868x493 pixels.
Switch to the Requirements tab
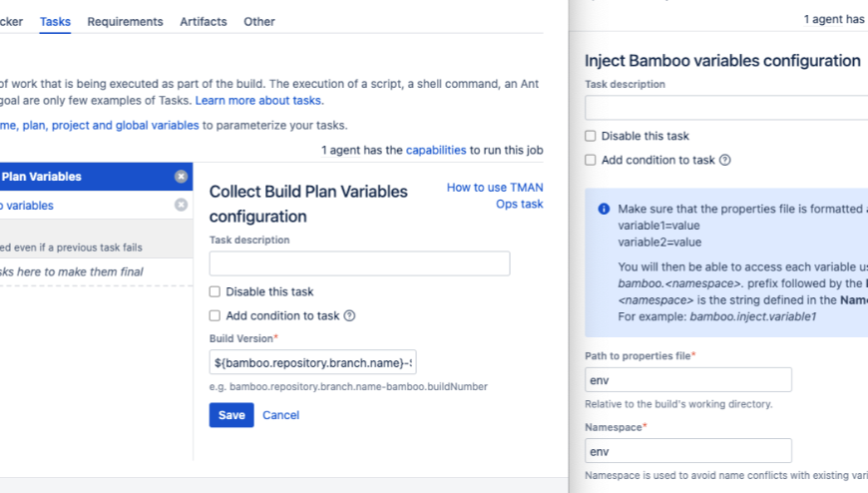point(125,22)
